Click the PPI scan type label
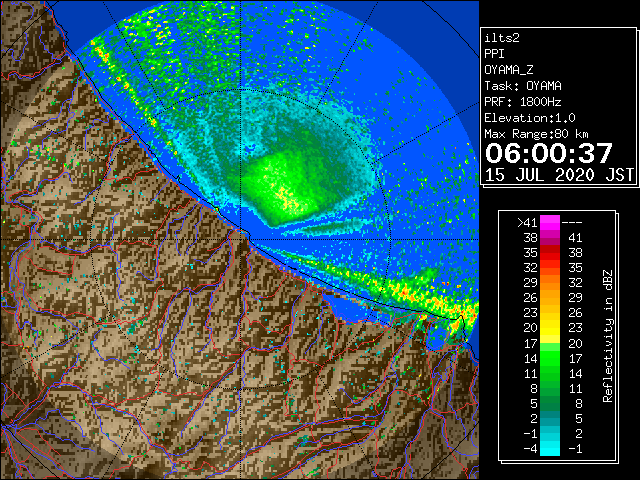The height and width of the screenshot is (480, 640). (x=494, y=54)
